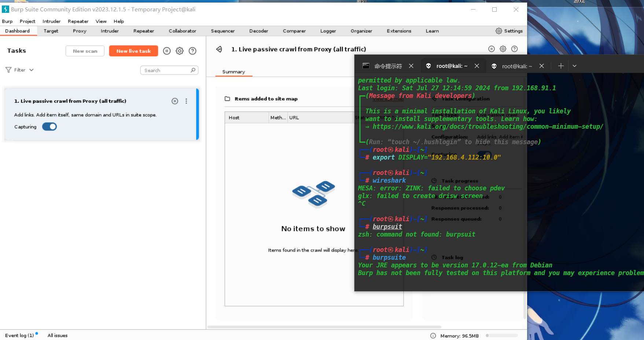
Task: Open the Repeater menu in menu bar
Action: [78, 21]
